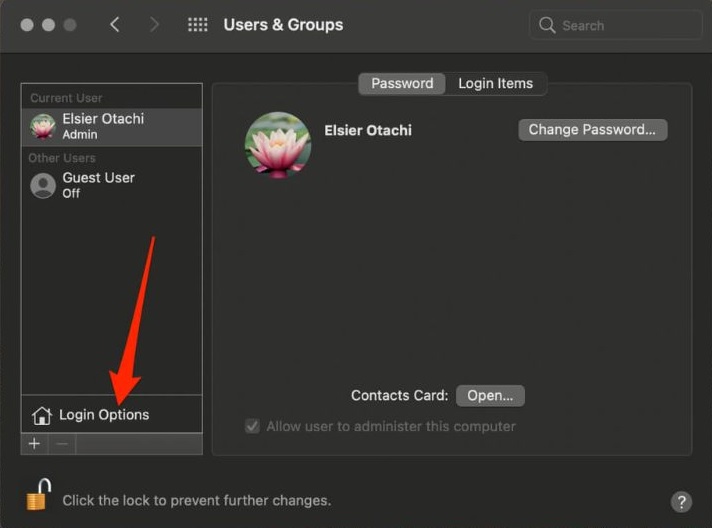Click the small lotus avatar in sidebar
712x528 pixels.
(43, 126)
